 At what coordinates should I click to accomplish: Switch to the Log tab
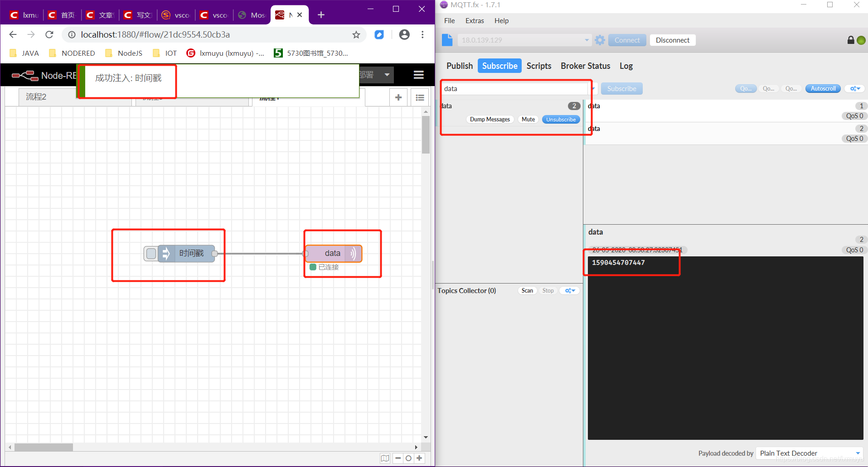tap(626, 66)
